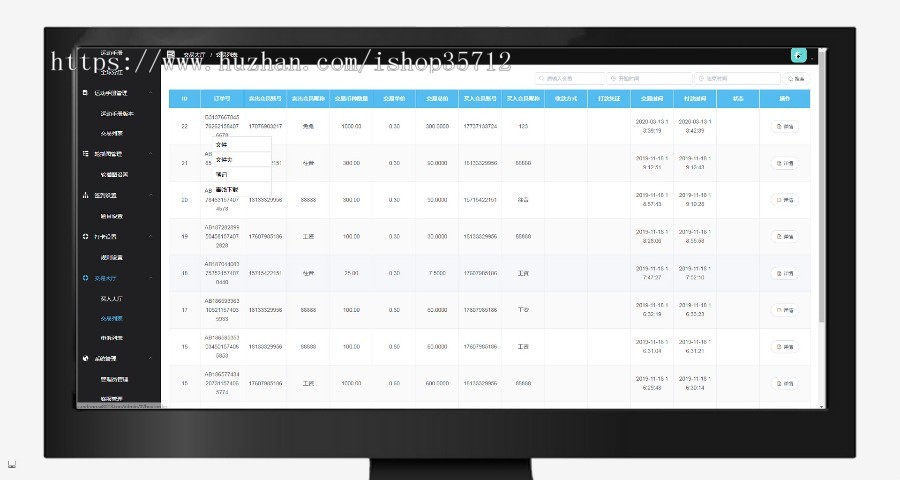900x480 pixels.
Task: Choose 文件夹 in the context menu
Action: click(x=242, y=160)
